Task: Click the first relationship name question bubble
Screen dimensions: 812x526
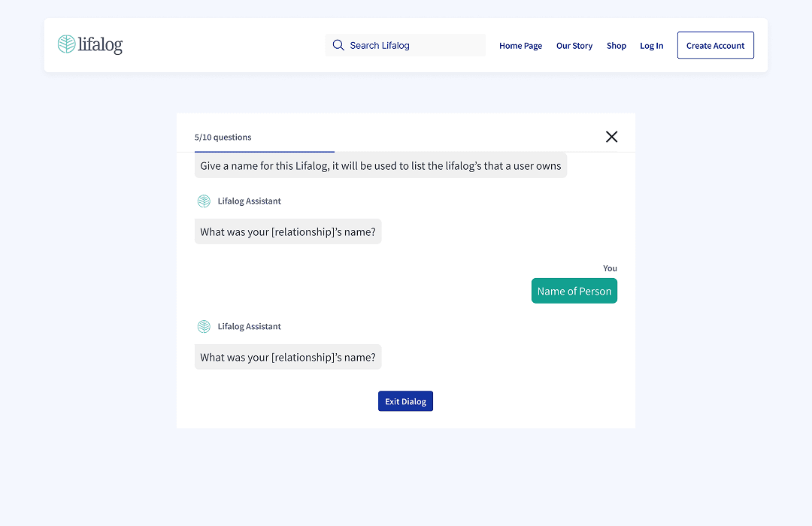Action: pos(288,231)
